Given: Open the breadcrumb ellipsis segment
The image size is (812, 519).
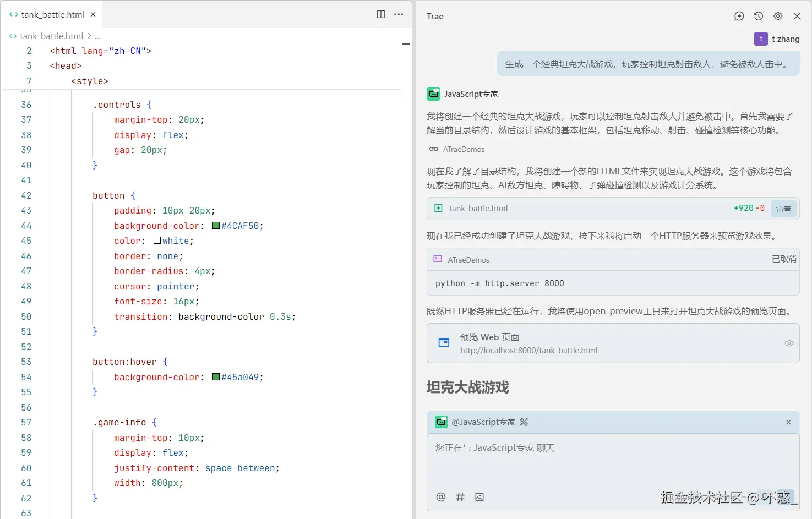Looking at the screenshot, I should tap(97, 36).
